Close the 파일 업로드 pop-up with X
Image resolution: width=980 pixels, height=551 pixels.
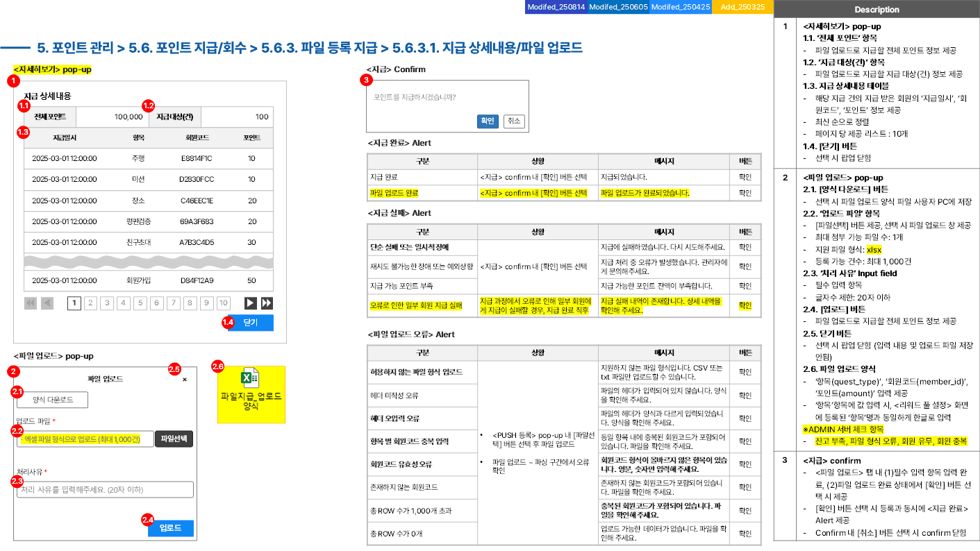185,380
